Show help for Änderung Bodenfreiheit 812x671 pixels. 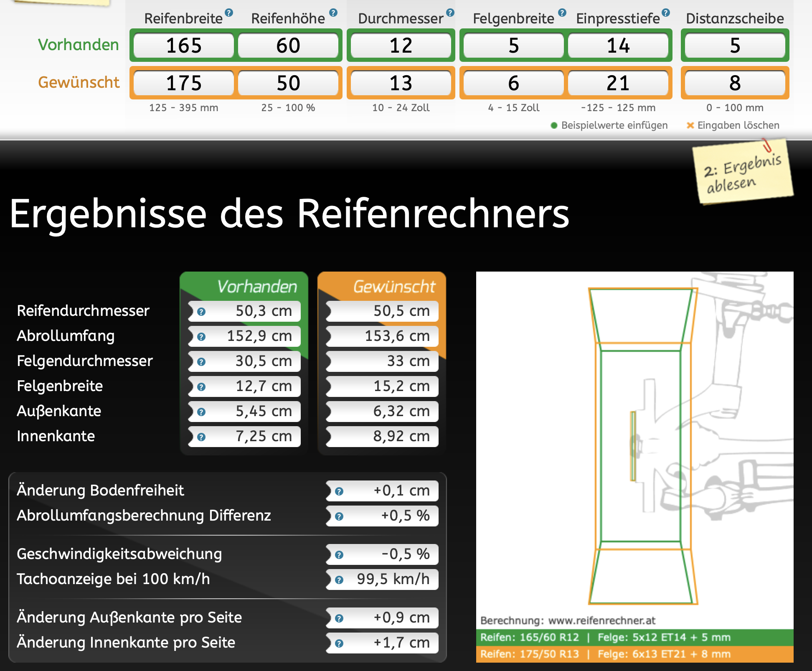339,491
